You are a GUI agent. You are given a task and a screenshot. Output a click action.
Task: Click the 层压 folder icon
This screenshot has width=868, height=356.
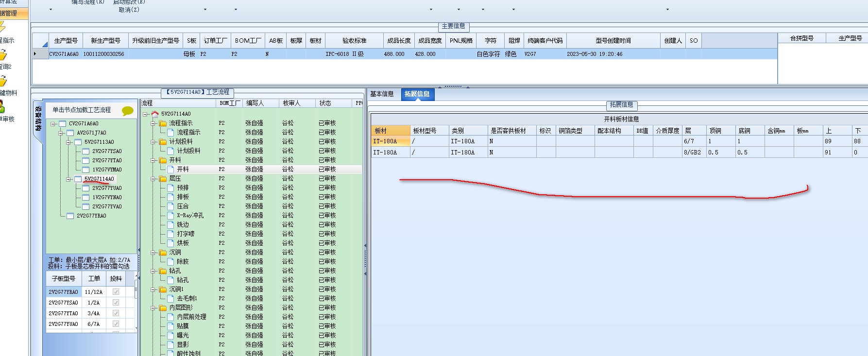163,179
